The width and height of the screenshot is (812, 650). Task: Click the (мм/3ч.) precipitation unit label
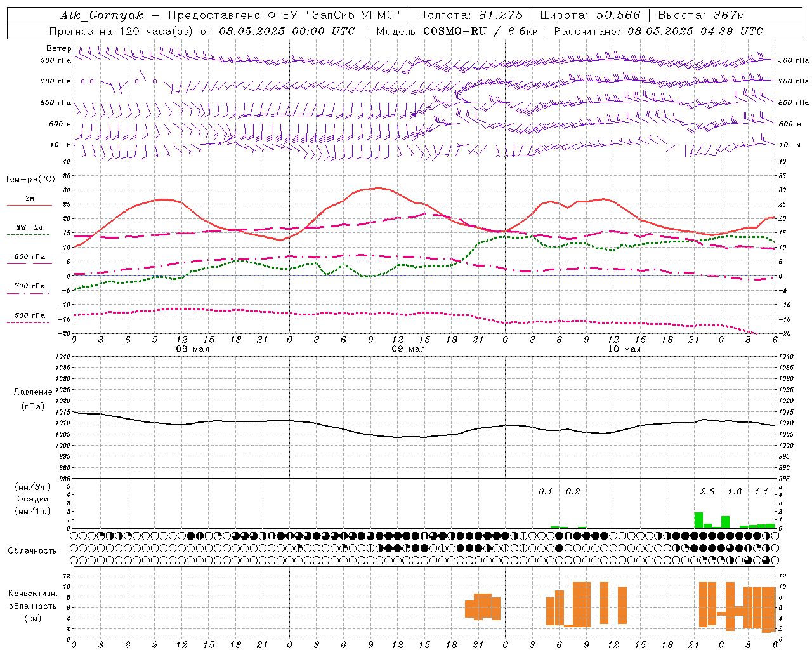[33, 487]
